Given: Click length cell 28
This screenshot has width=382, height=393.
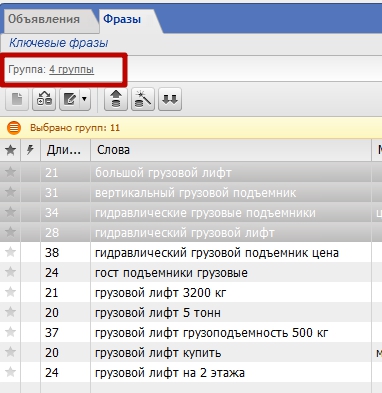Looking at the screenshot, I should (52, 233).
